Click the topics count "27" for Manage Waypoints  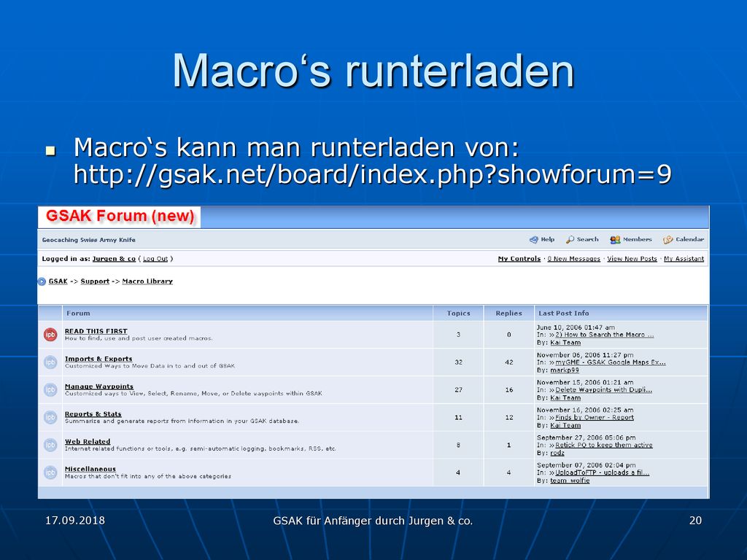[458, 390]
